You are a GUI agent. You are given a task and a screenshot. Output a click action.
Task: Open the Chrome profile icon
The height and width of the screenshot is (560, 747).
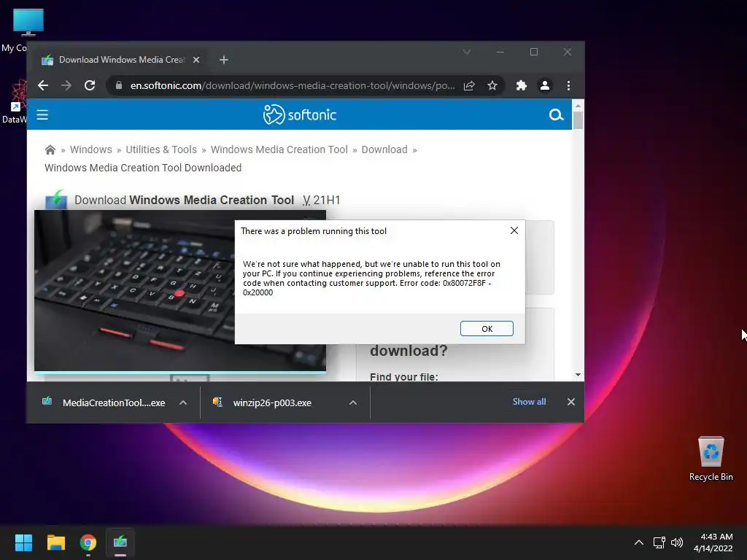coord(544,86)
